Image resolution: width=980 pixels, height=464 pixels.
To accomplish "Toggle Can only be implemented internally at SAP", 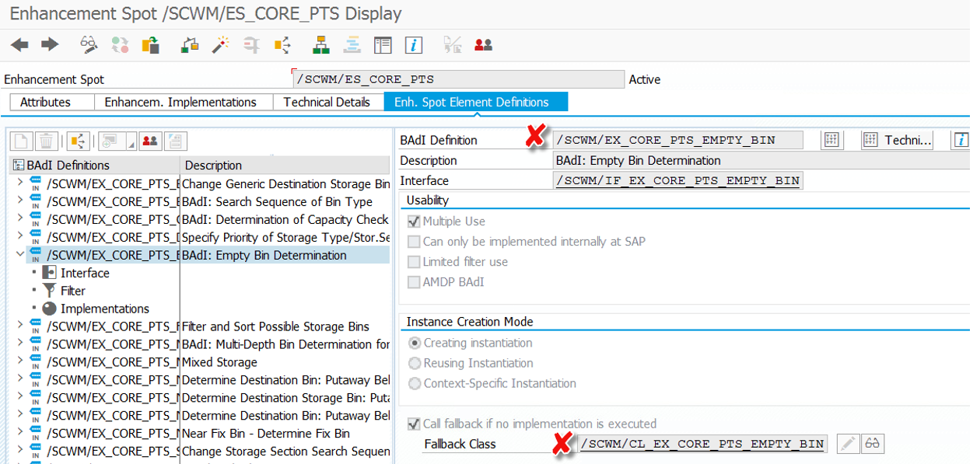I will pos(414,242).
